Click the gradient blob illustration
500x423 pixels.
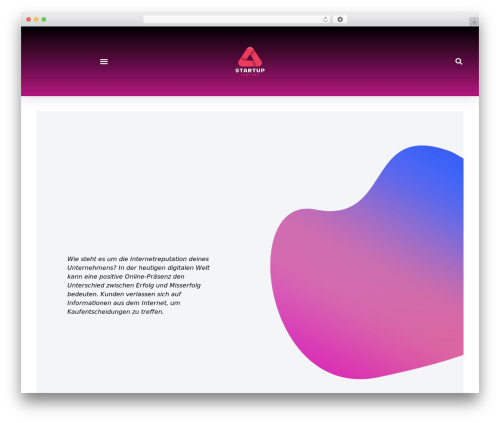[367, 262]
